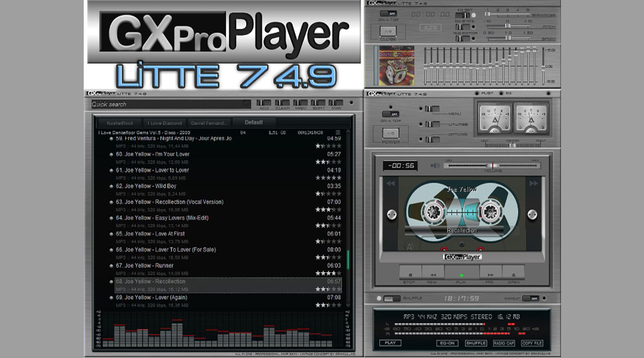Image resolution: width=644 pixels, height=358 pixels.
Task: Switch to the I Love Diamond playlist tab
Action: 165,123
